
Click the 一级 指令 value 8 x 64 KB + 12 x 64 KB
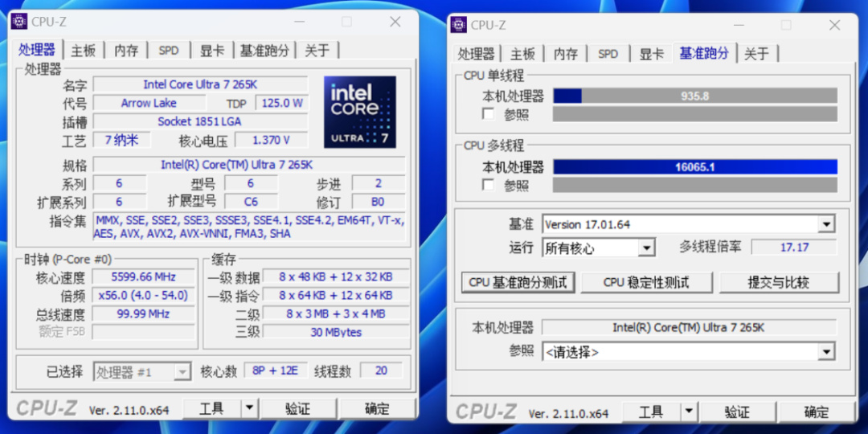(336, 295)
